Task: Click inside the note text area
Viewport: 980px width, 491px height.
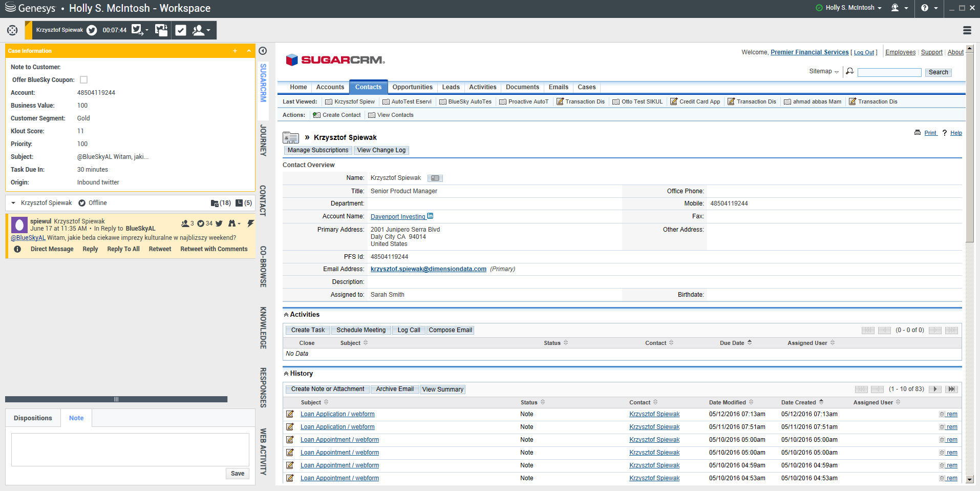Action: tap(130, 449)
